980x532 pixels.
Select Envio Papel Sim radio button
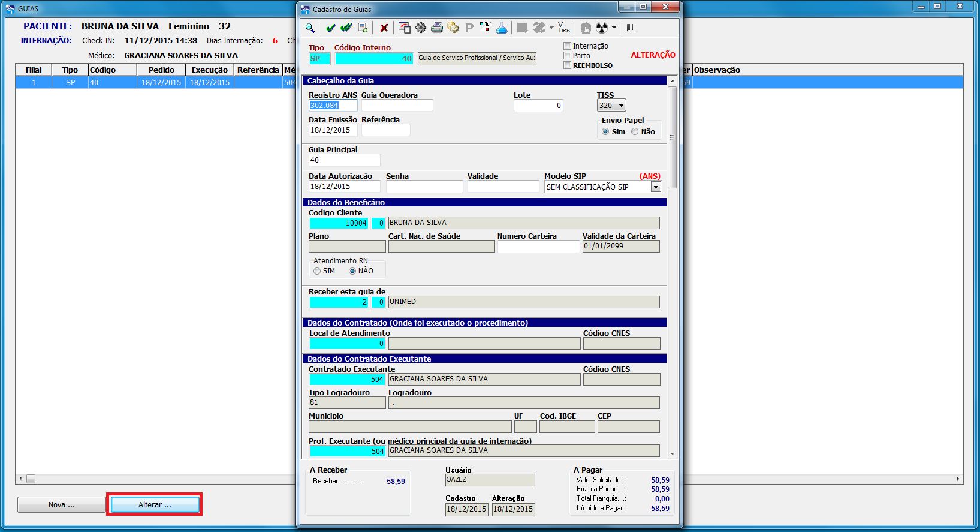605,131
